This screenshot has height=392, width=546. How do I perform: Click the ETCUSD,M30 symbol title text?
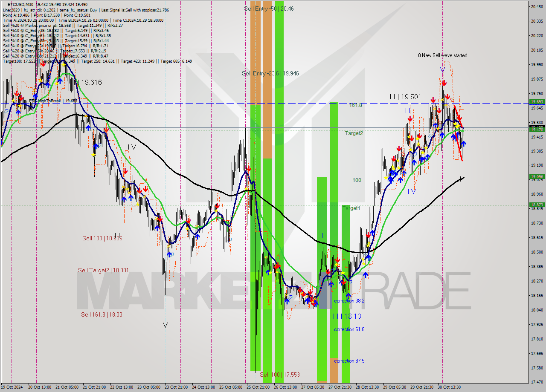coord(20,4)
